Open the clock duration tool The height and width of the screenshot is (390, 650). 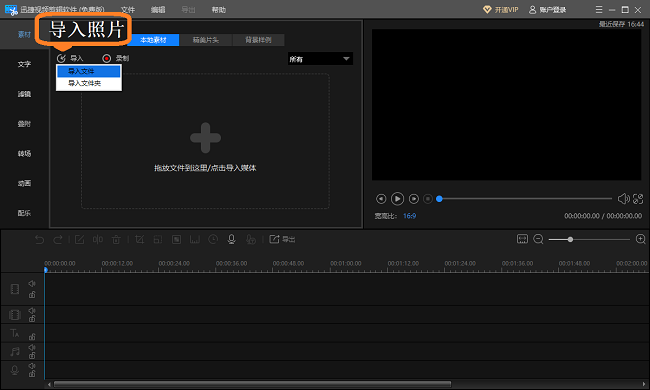pyautogui.click(x=213, y=240)
